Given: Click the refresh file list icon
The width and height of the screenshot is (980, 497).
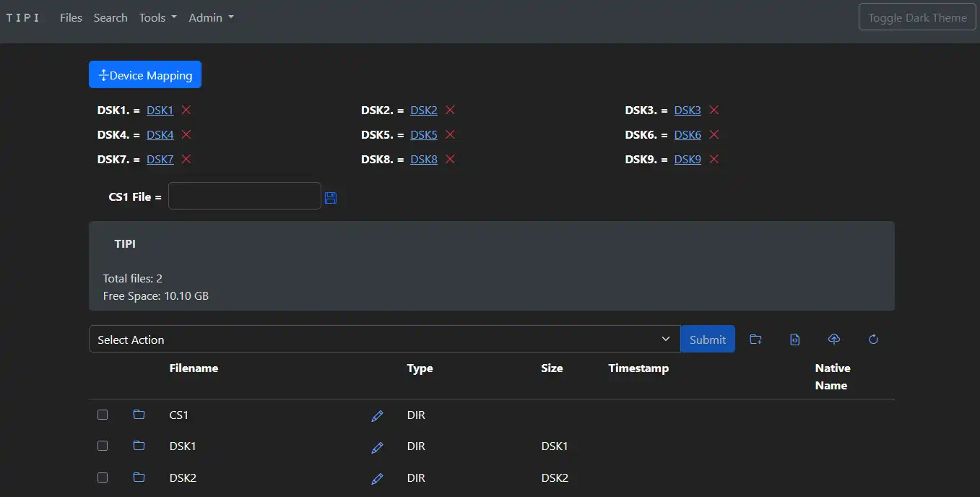Looking at the screenshot, I should coord(873,340).
